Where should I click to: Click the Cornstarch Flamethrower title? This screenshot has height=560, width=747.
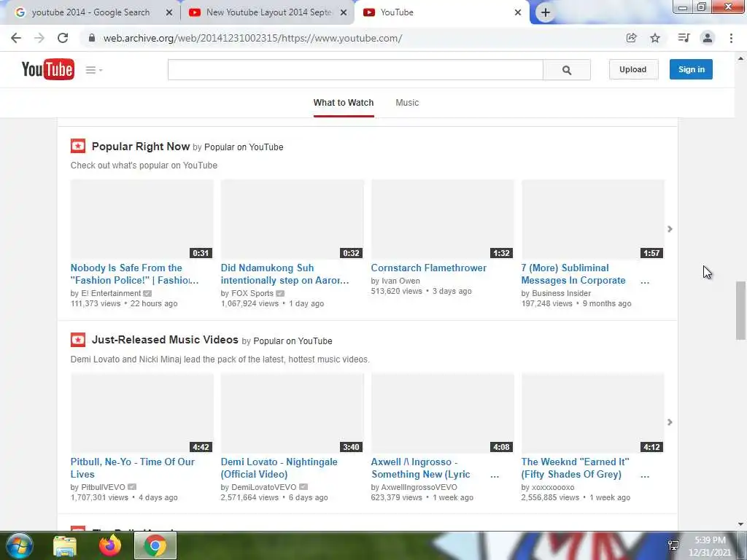click(x=429, y=268)
